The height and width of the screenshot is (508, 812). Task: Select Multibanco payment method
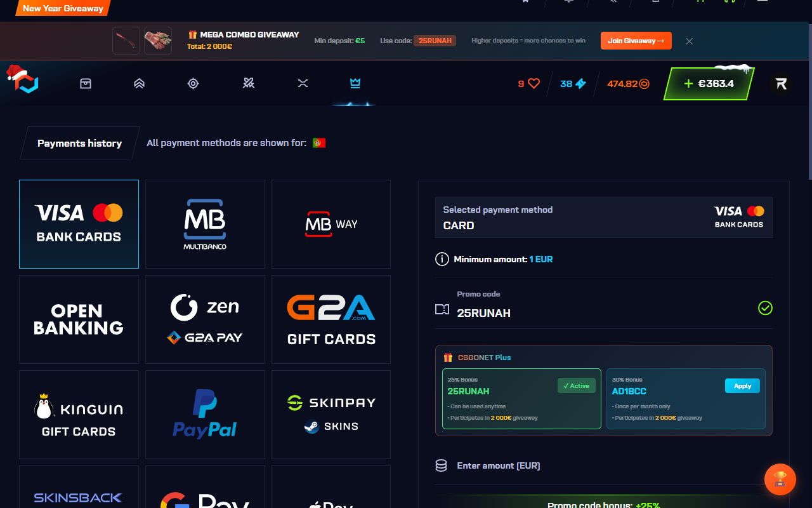(205, 224)
